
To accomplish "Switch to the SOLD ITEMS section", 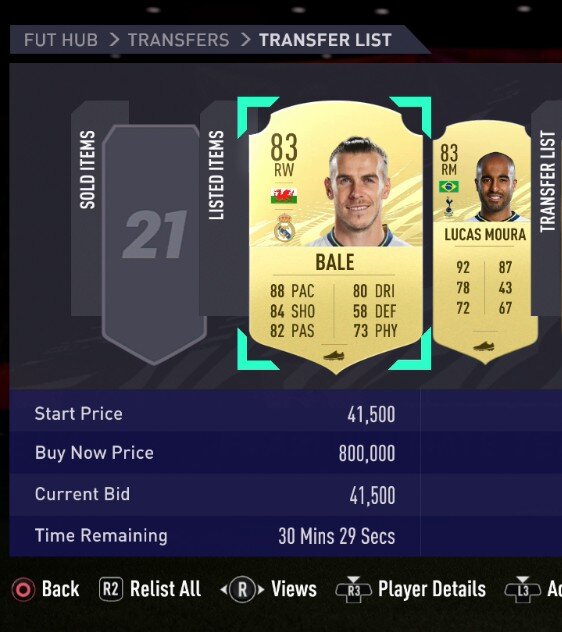I will (87, 169).
